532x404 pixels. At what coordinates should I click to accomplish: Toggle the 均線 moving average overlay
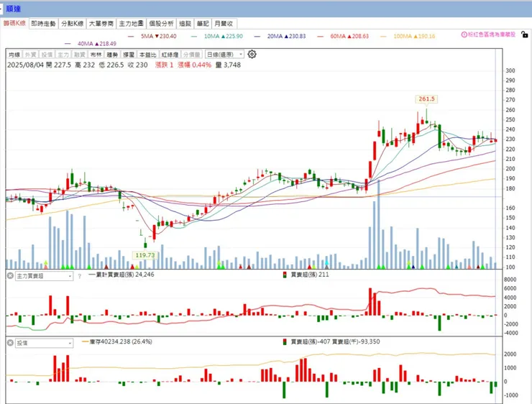point(14,54)
